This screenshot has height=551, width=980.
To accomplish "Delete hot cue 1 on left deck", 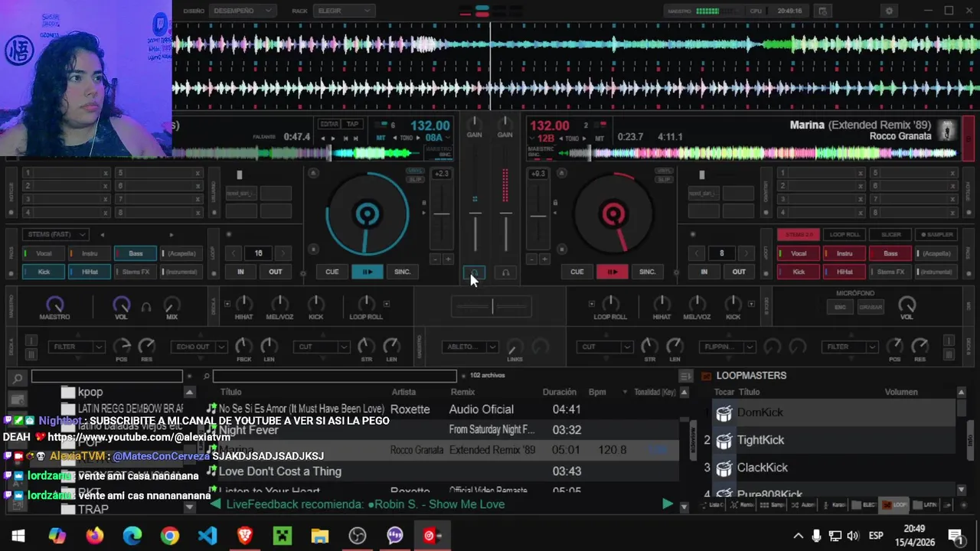I will click(x=106, y=173).
